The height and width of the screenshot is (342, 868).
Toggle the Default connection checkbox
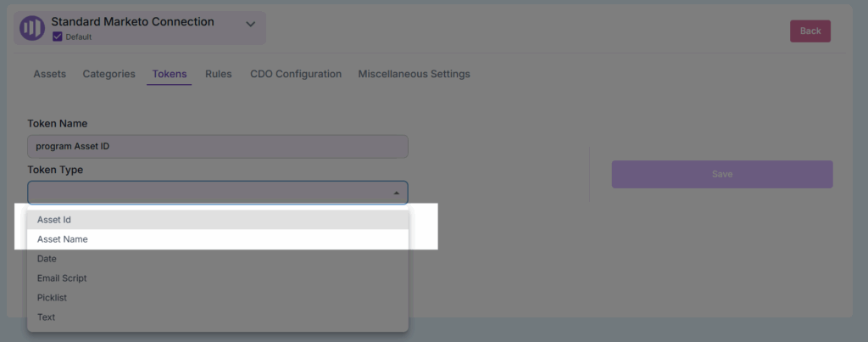coord(57,36)
